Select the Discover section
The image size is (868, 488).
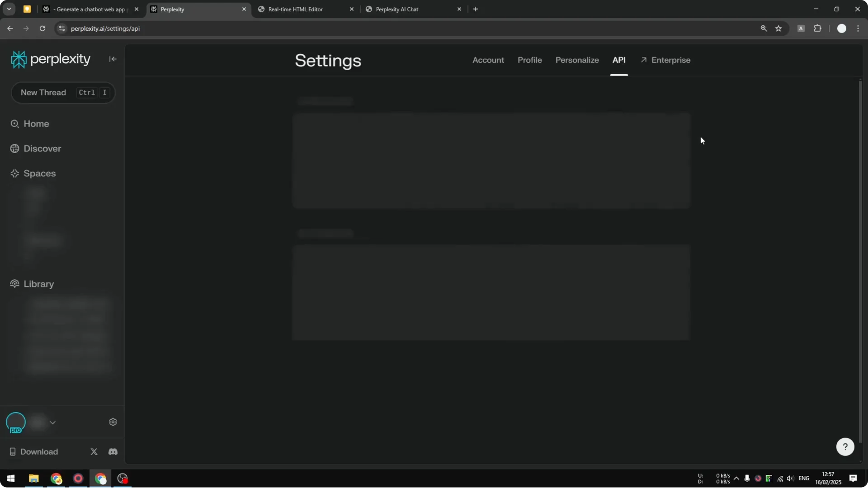[42, 148]
